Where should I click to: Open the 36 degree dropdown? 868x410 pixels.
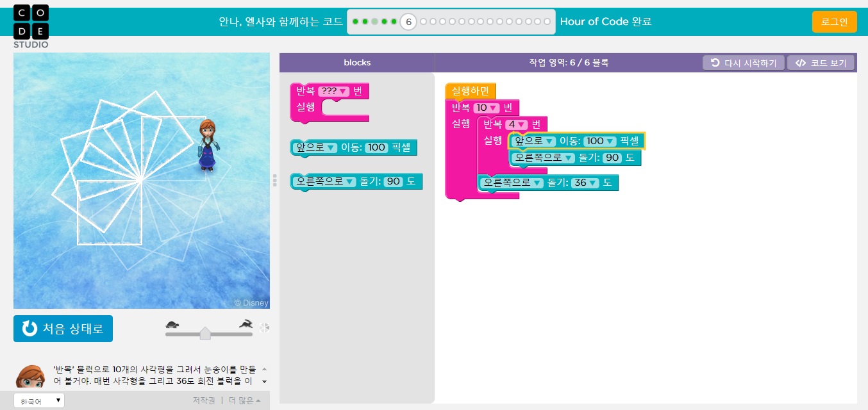(585, 183)
